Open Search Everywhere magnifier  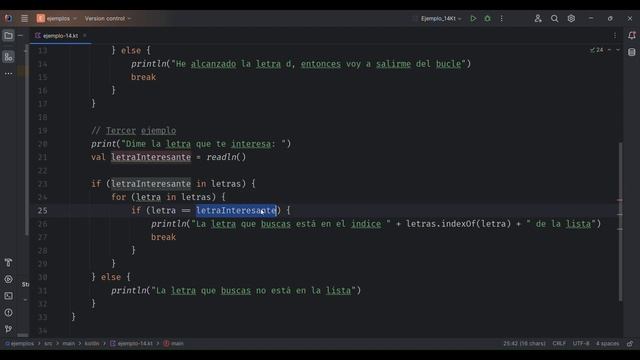click(x=554, y=18)
